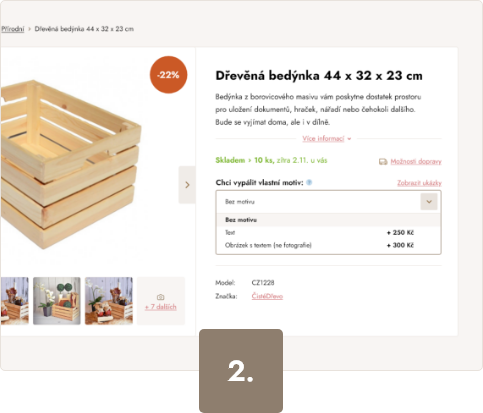483x413 pixels.
Task: Click the delivery truck icon near shipping options
Action: (383, 162)
